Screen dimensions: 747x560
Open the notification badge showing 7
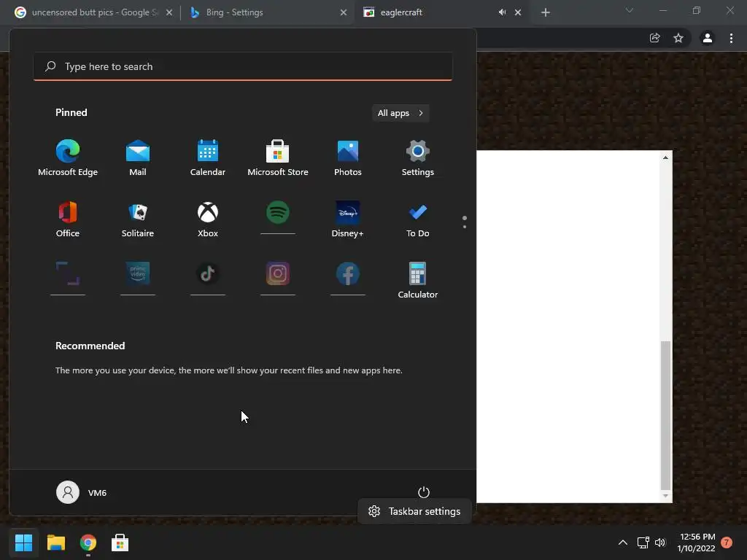pyautogui.click(x=727, y=542)
